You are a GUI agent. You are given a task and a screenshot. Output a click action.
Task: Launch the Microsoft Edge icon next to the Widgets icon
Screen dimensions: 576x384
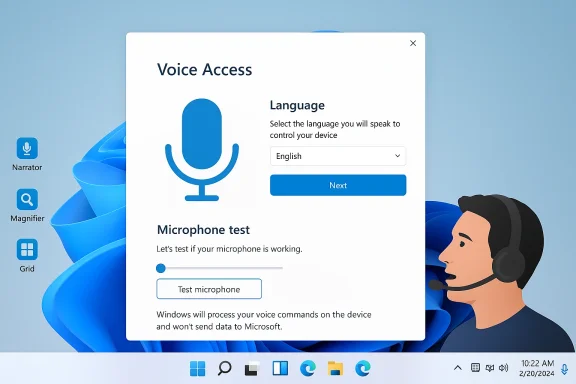click(x=308, y=368)
